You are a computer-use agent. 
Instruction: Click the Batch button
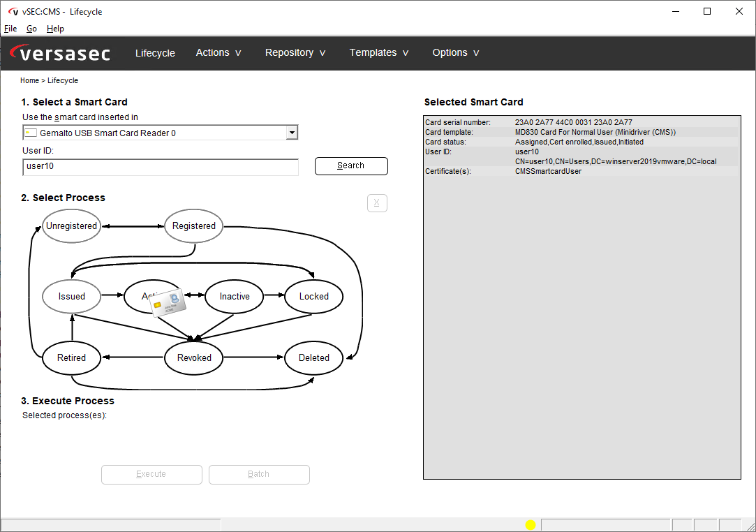259,475
